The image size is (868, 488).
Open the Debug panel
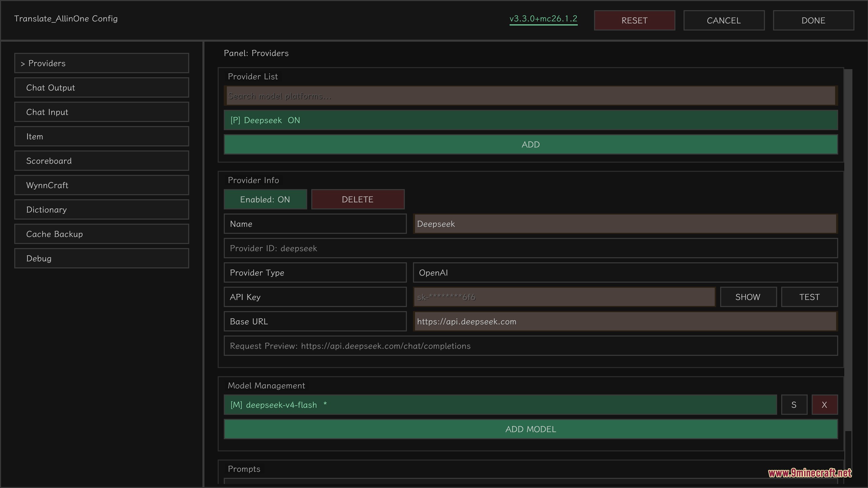[101, 258]
